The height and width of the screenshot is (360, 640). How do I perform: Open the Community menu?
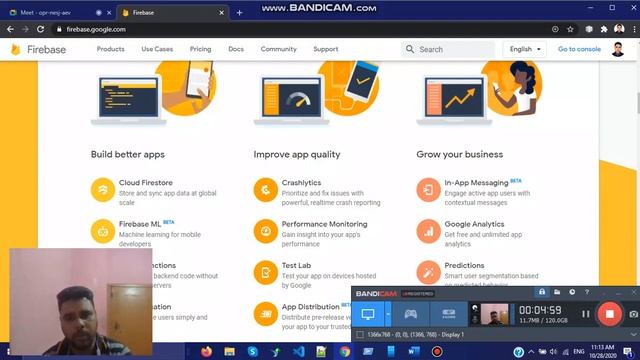click(278, 49)
